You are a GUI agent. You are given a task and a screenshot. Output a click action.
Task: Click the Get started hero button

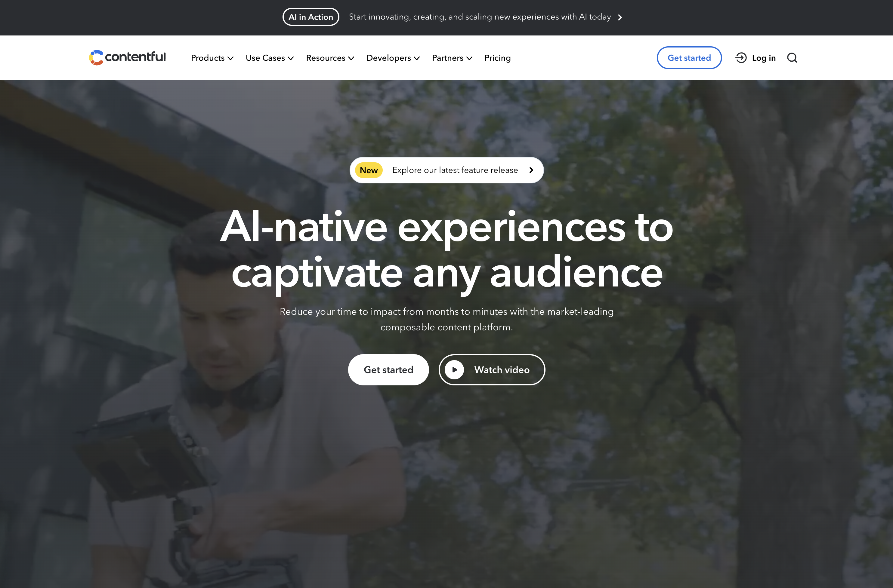[x=388, y=369]
